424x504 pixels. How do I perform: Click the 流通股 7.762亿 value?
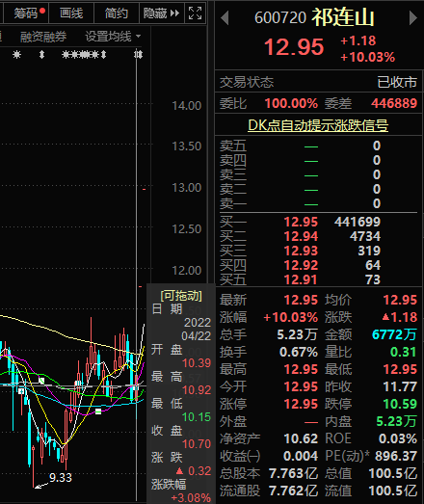(x=294, y=491)
